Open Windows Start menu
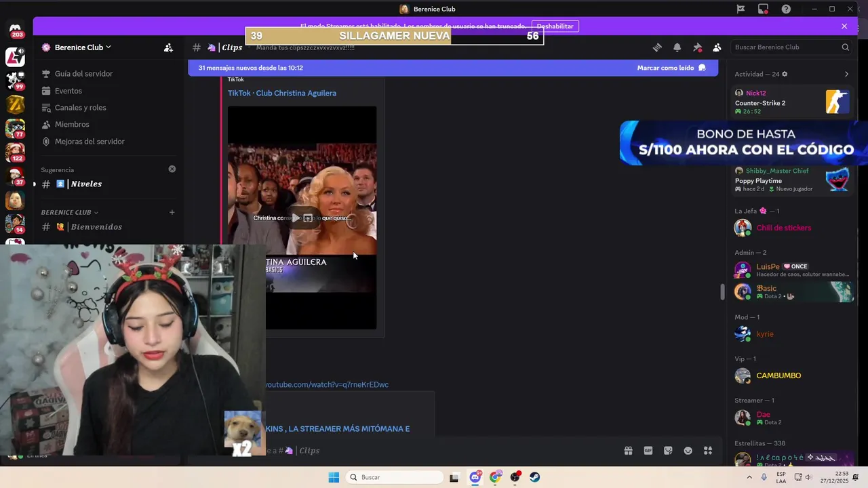This screenshot has width=868, height=488. (x=334, y=477)
